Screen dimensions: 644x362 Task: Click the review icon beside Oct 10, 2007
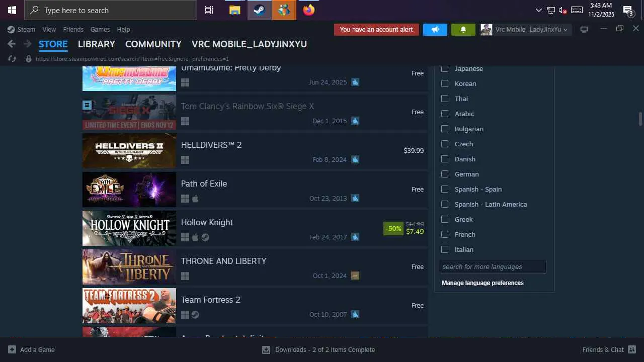[355, 314]
